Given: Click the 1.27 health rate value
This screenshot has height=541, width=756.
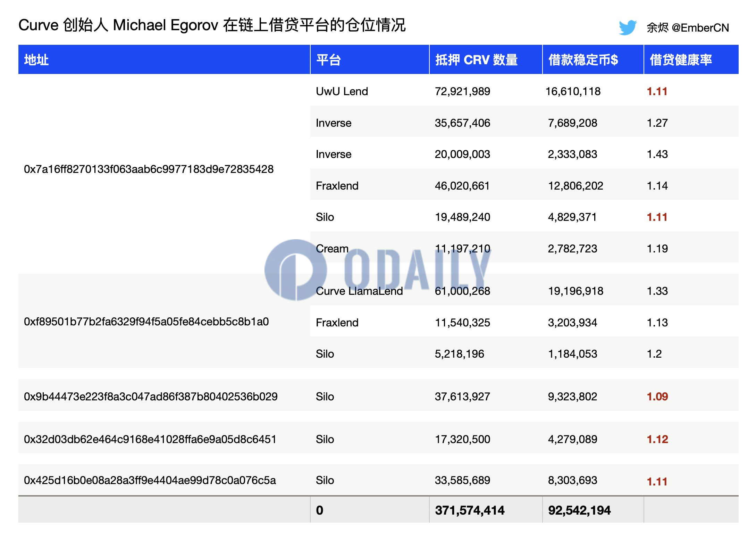Looking at the screenshot, I should tap(657, 123).
